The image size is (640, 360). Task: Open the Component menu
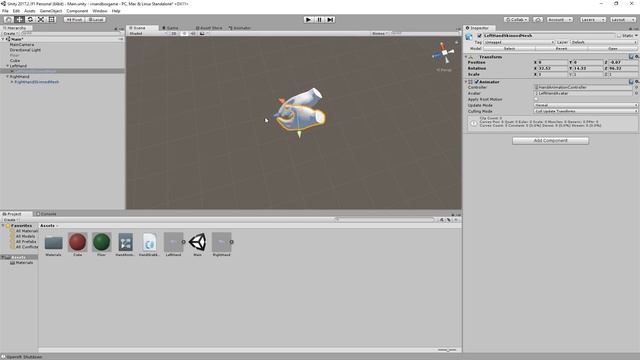(x=77, y=11)
